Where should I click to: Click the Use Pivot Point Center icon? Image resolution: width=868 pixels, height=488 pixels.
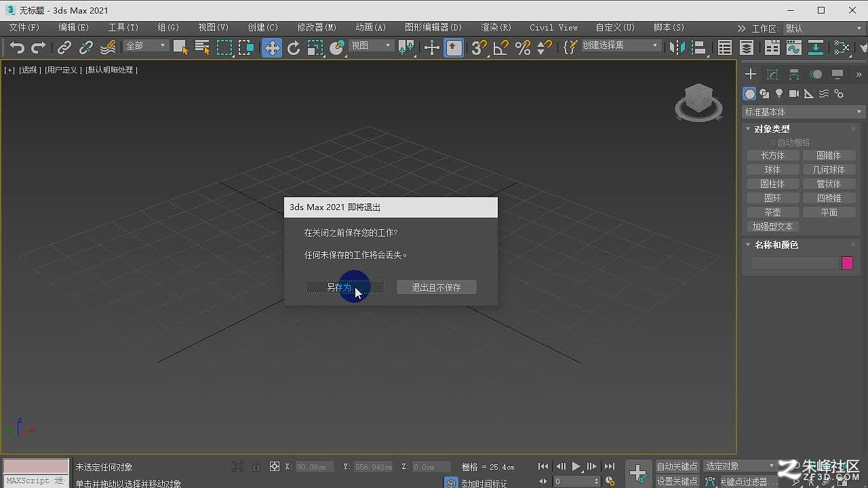pyautogui.click(x=406, y=47)
